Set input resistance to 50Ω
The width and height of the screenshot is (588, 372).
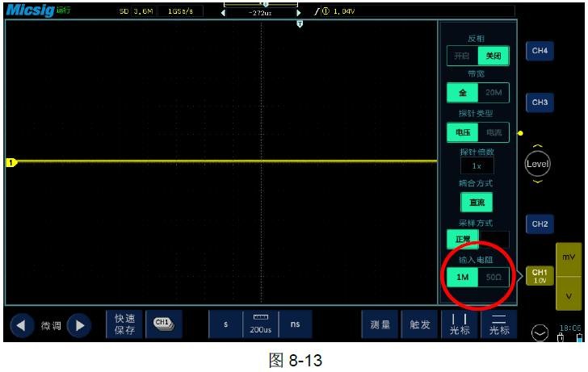(493, 278)
